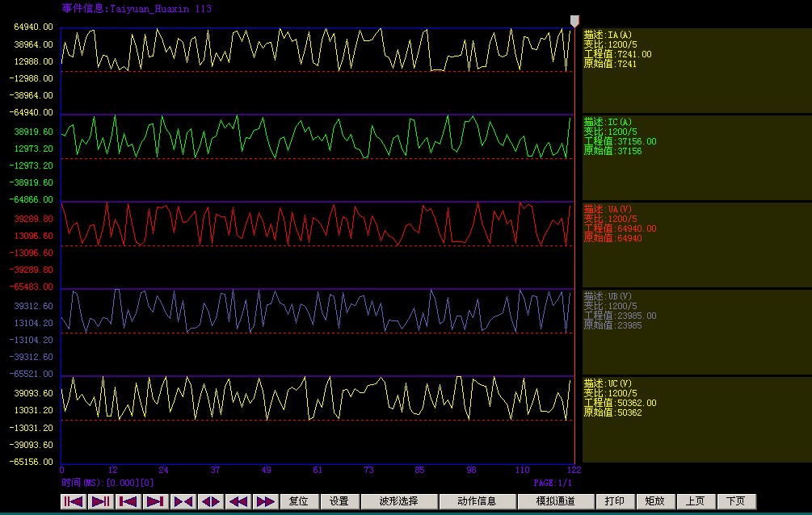
Task: Click the -64866.00 axis label
Action: (31, 200)
